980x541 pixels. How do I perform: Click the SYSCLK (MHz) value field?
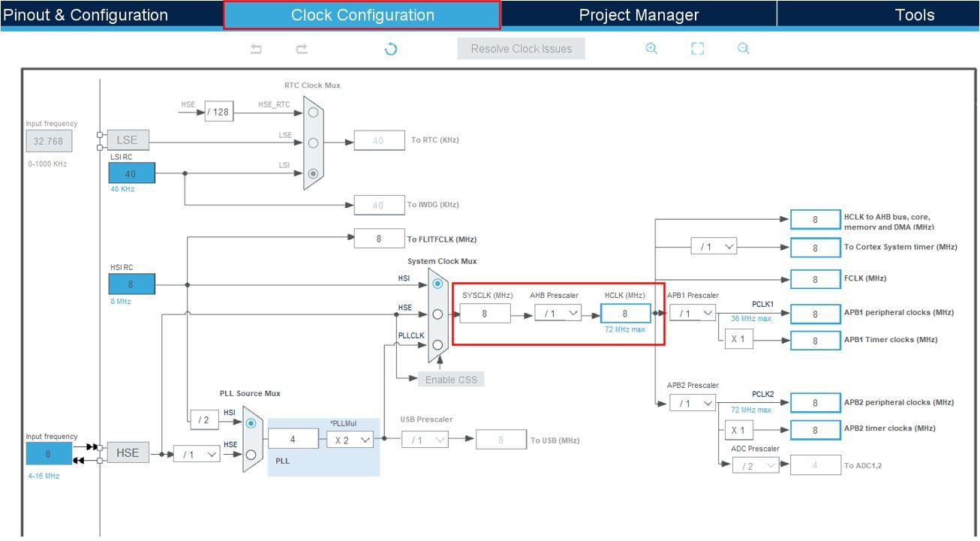(x=485, y=314)
